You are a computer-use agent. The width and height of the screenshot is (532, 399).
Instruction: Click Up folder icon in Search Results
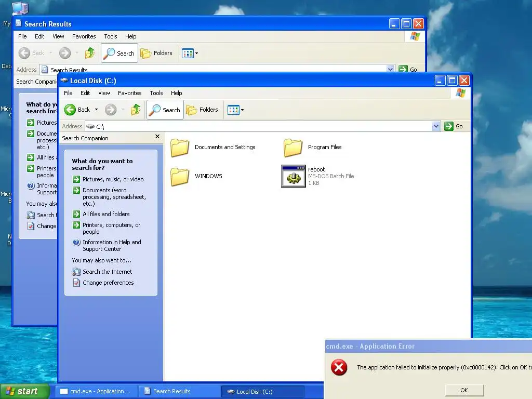tap(90, 53)
